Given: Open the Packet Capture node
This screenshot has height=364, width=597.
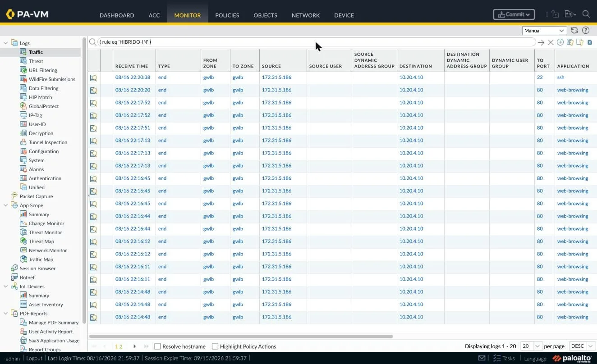Looking at the screenshot, I should point(36,196).
